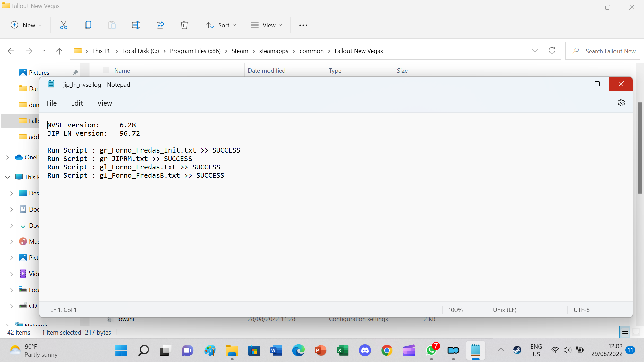
Task: Launch Microsoft Store from taskbar
Action: 254,351
